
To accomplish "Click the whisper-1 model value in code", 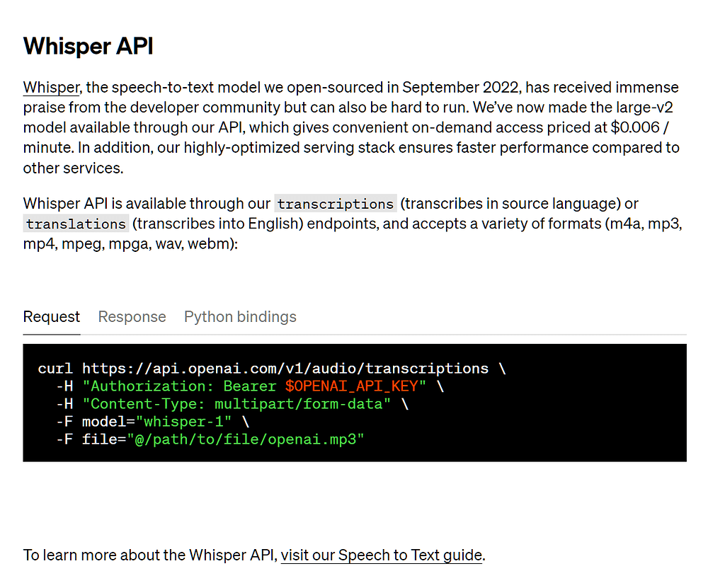I will pyautogui.click(x=182, y=421).
